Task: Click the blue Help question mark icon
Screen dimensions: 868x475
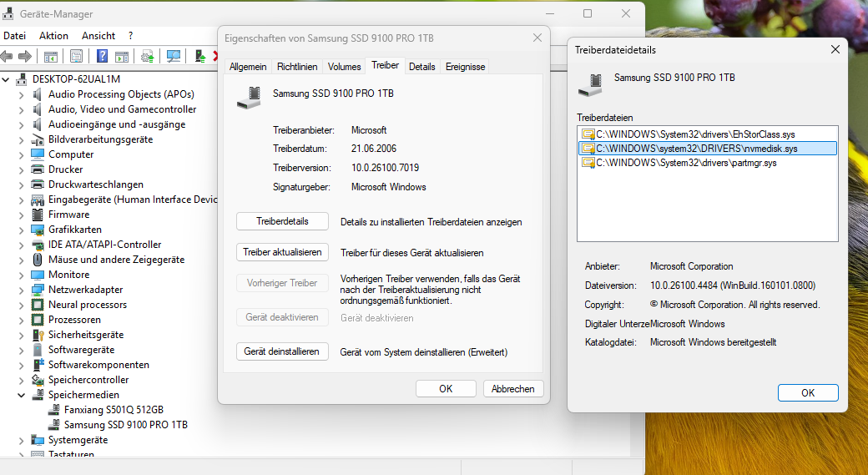Action: coord(103,56)
